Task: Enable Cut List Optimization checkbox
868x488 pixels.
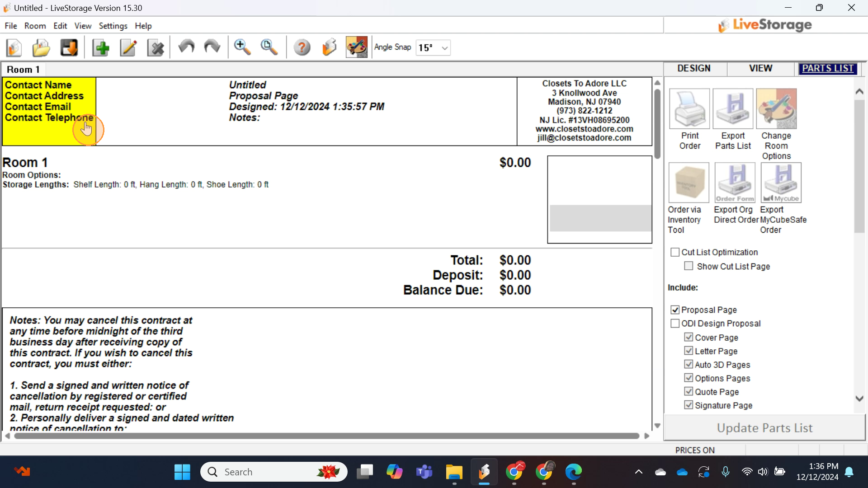Action: pyautogui.click(x=675, y=252)
